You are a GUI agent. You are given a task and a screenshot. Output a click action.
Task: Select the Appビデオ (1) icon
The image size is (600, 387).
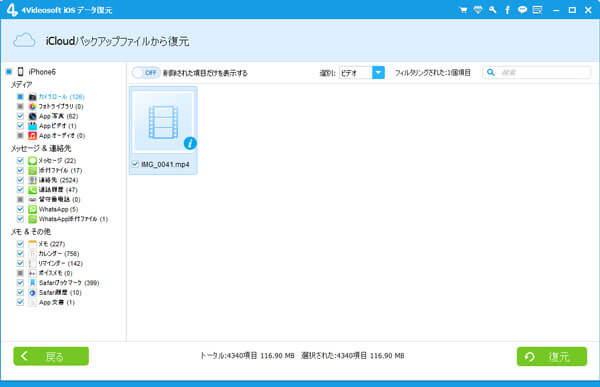tap(33, 126)
